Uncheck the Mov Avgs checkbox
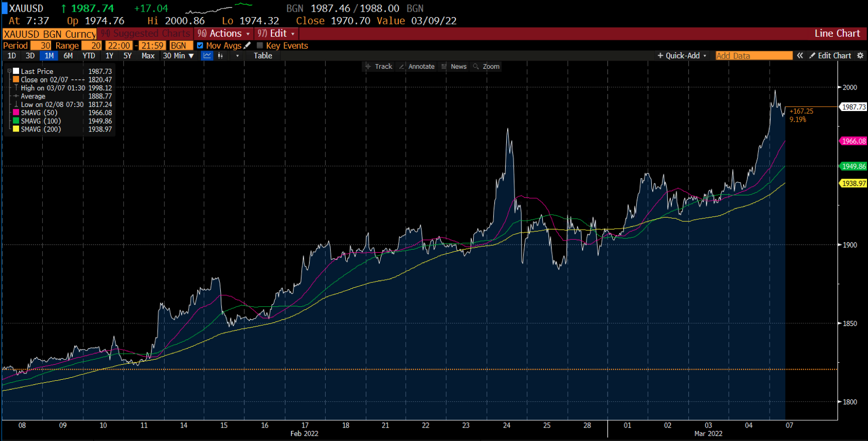 click(200, 45)
